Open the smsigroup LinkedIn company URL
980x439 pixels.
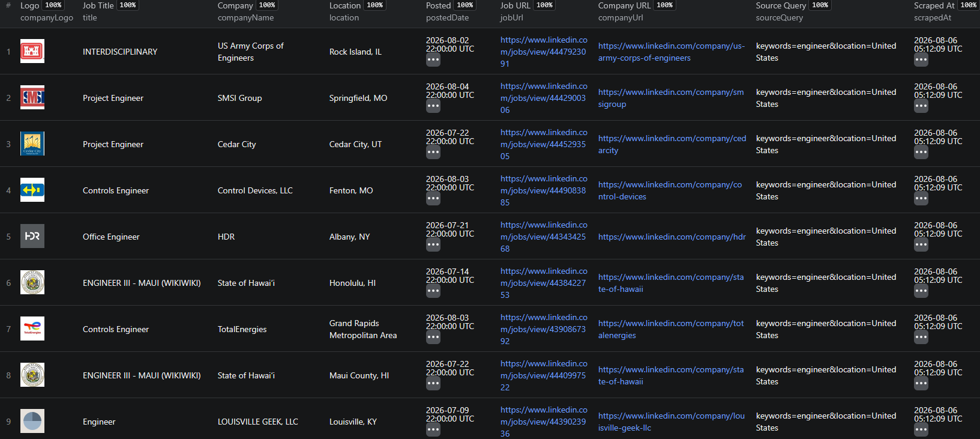point(671,98)
